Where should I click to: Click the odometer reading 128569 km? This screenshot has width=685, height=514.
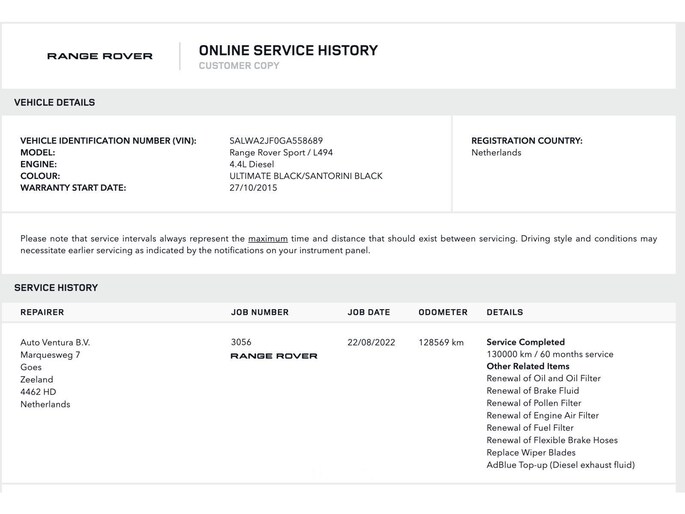(x=441, y=342)
